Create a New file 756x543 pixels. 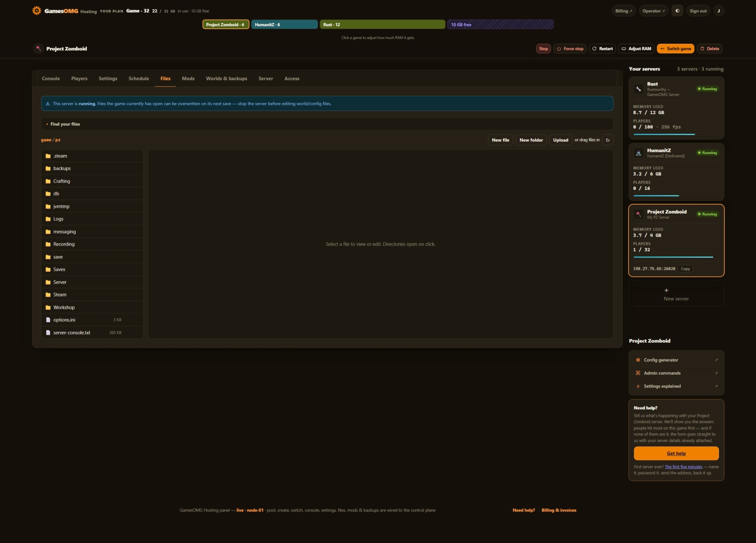(500, 140)
